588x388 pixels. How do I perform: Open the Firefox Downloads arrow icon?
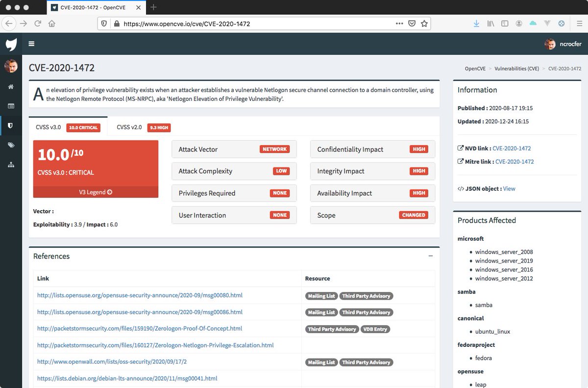coord(476,23)
